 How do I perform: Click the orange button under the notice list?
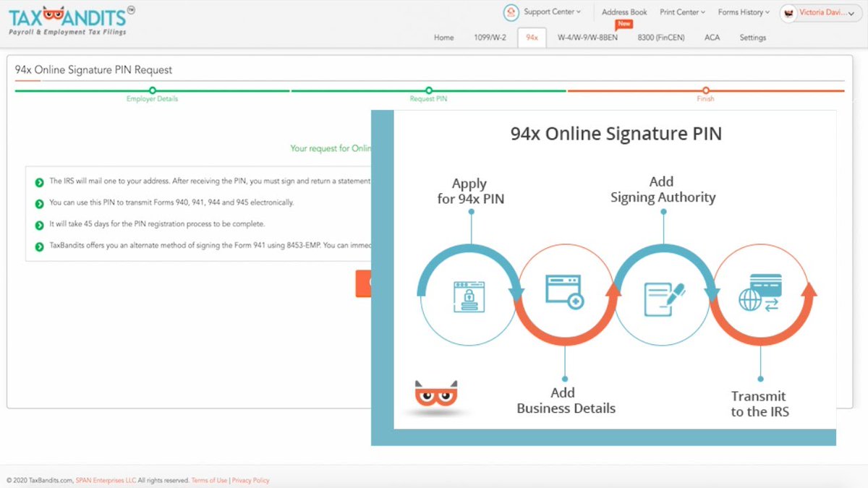coord(363,283)
